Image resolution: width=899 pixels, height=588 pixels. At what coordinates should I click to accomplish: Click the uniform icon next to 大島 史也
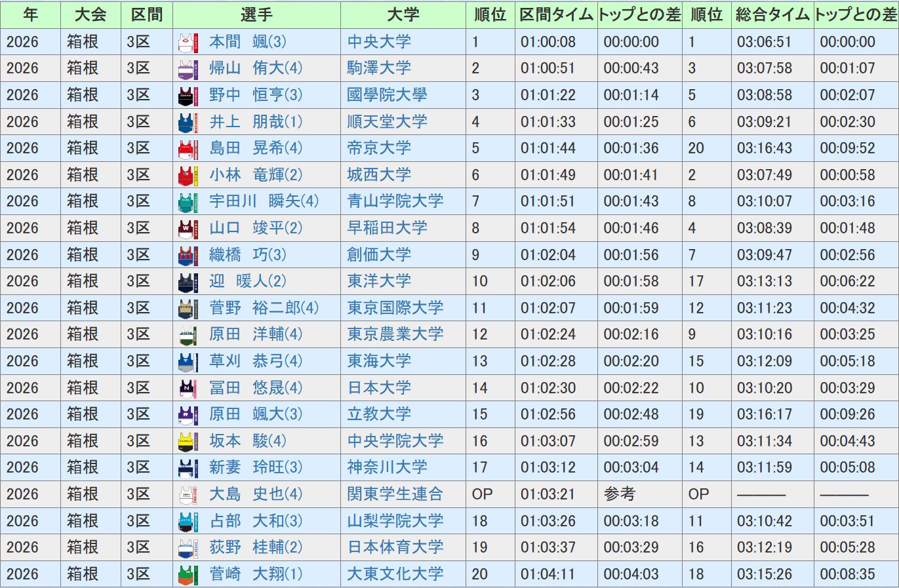(188, 494)
